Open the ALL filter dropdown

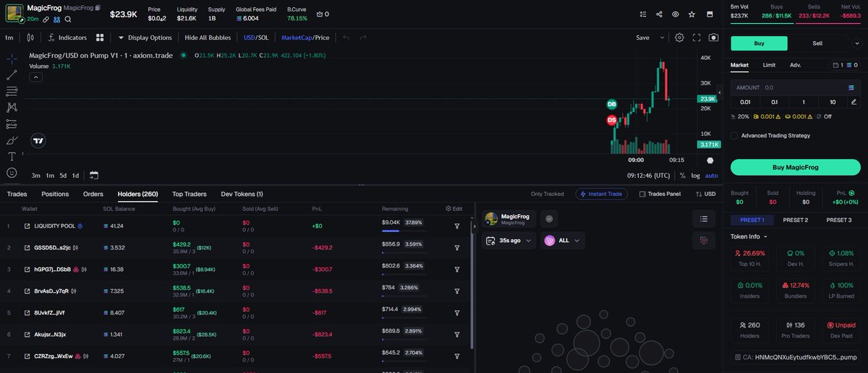click(563, 241)
